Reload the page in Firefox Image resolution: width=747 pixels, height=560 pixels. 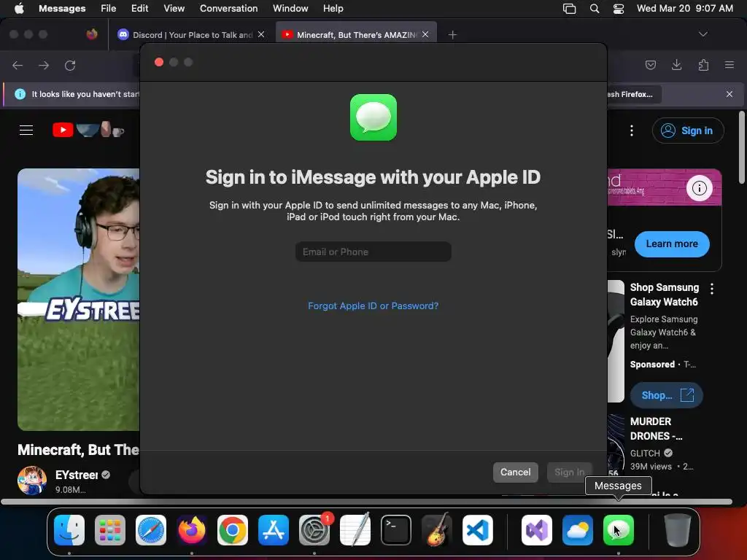(x=70, y=65)
